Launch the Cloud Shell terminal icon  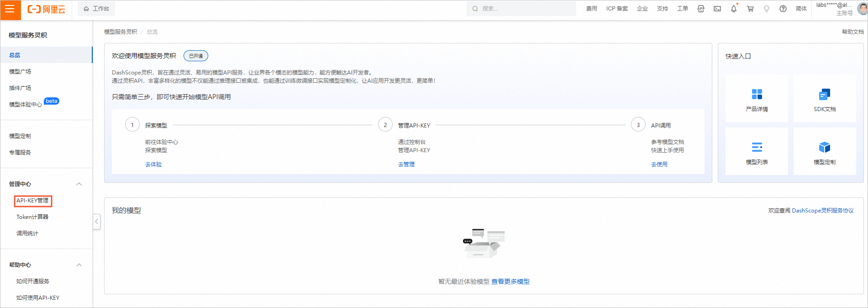point(717,9)
